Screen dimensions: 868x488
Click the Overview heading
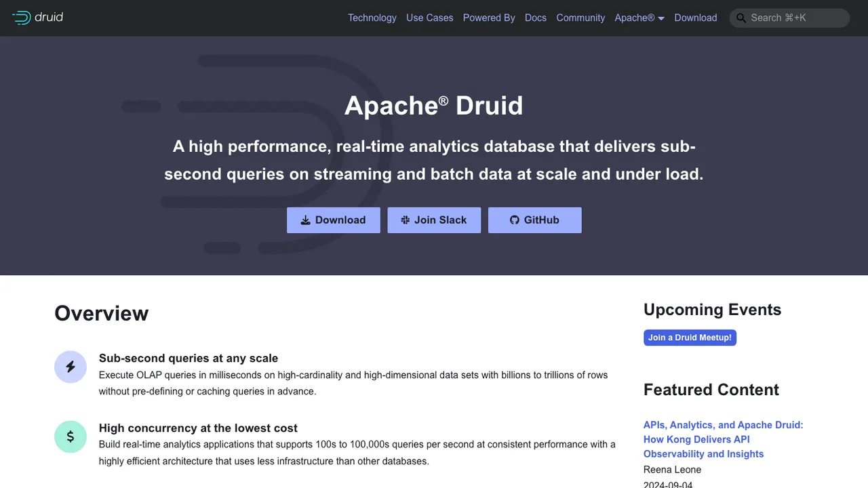(102, 313)
